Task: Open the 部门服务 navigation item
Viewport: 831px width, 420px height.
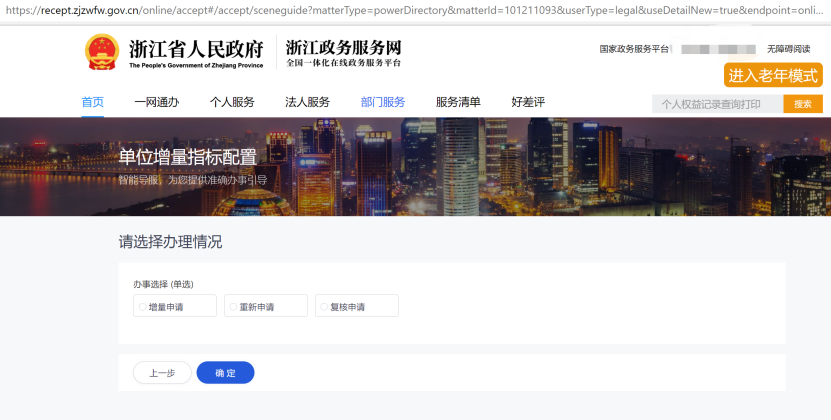Action: click(383, 102)
